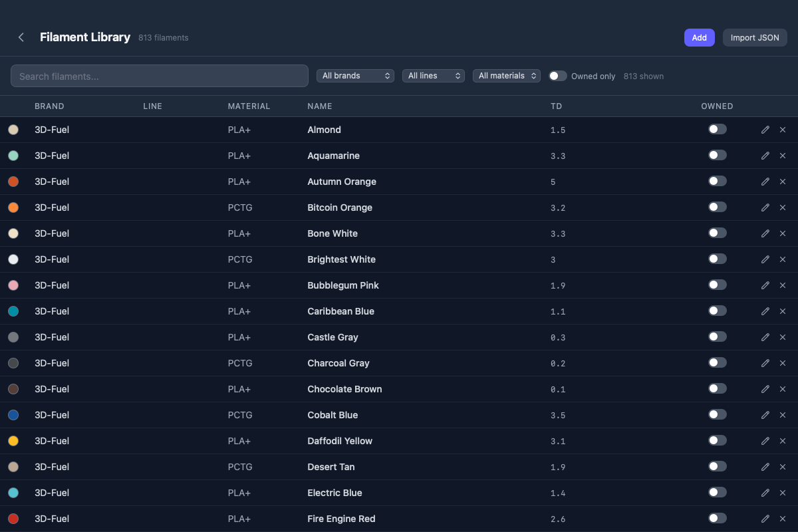Sort by the LINE column header
Viewport: 798px width, 532px height.
coord(152,106)
